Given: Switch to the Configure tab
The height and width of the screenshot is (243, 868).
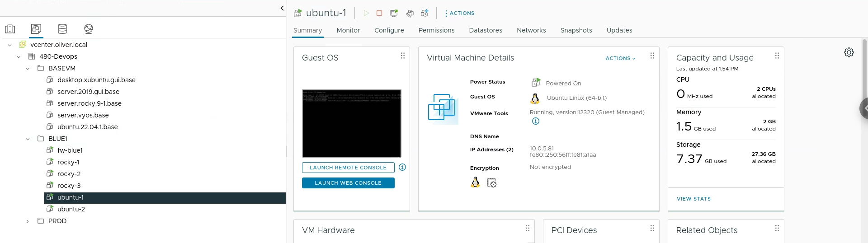Looking at the screenshot, I should pos(389,30).
